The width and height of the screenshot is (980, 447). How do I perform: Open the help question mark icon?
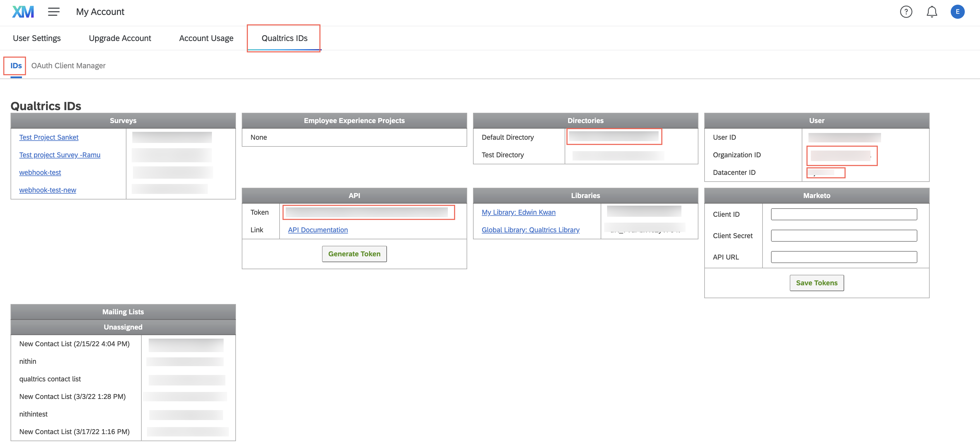point(906,12)
